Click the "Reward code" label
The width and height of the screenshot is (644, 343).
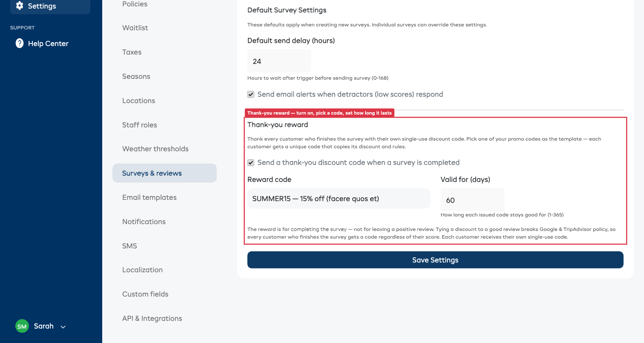pyautogui.click(x=269, y=180)
